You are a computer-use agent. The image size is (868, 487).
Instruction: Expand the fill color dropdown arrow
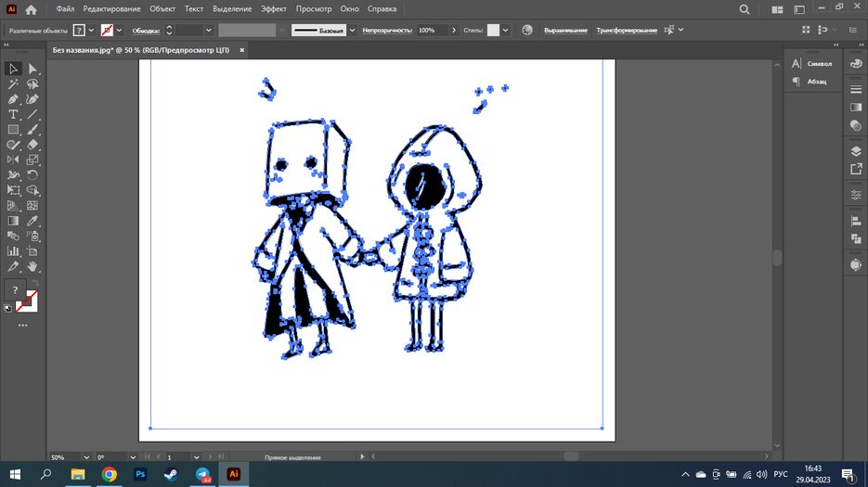point(91,31)
